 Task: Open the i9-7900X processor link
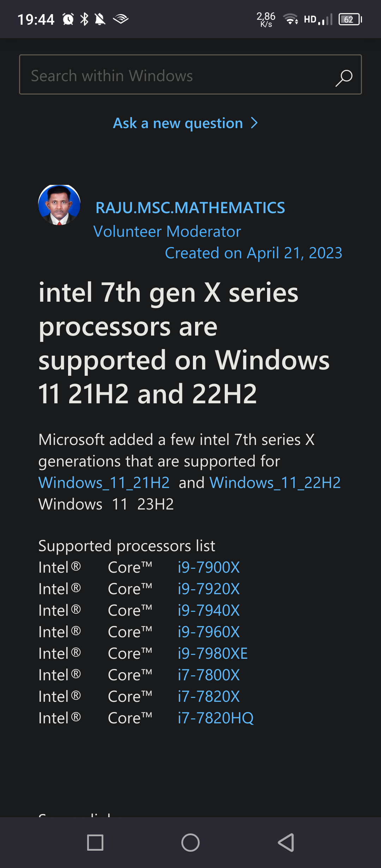pos(208,567)
